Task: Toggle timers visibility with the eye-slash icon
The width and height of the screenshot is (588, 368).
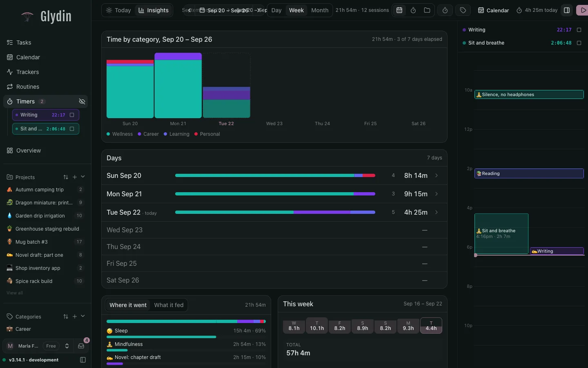Action: 82,101
